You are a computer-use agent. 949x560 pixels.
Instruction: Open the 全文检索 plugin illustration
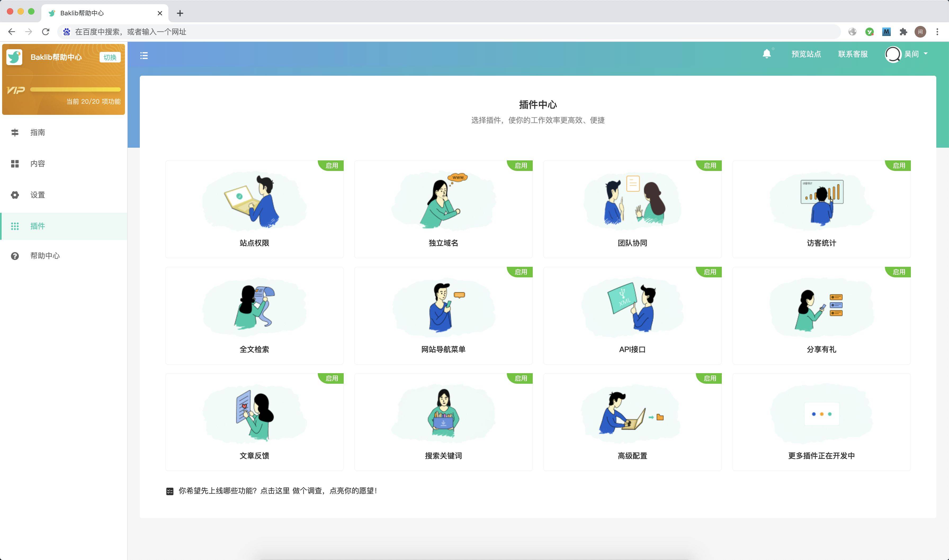(x=254, y=307)
